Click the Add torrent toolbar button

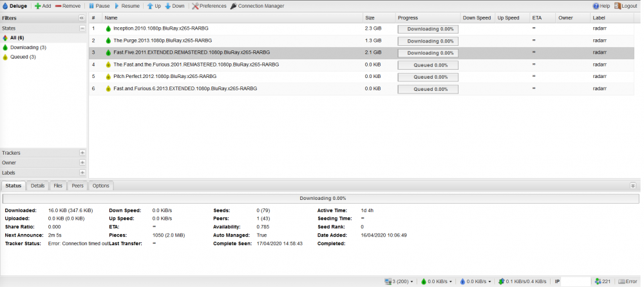pos(43,6)
